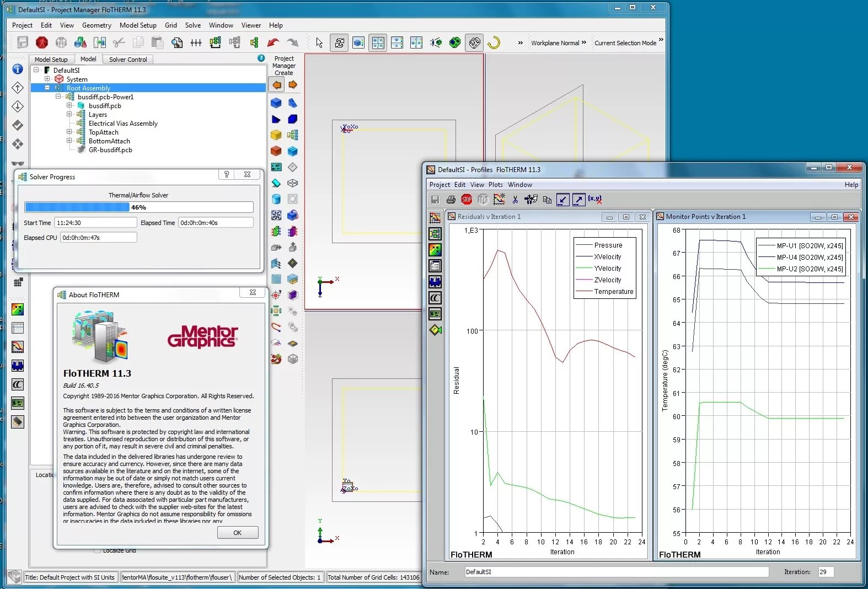Click the scissors icon in the Profiles toolbar
Viewport: 868px width, 589px height.
click(x=515, y=200)
